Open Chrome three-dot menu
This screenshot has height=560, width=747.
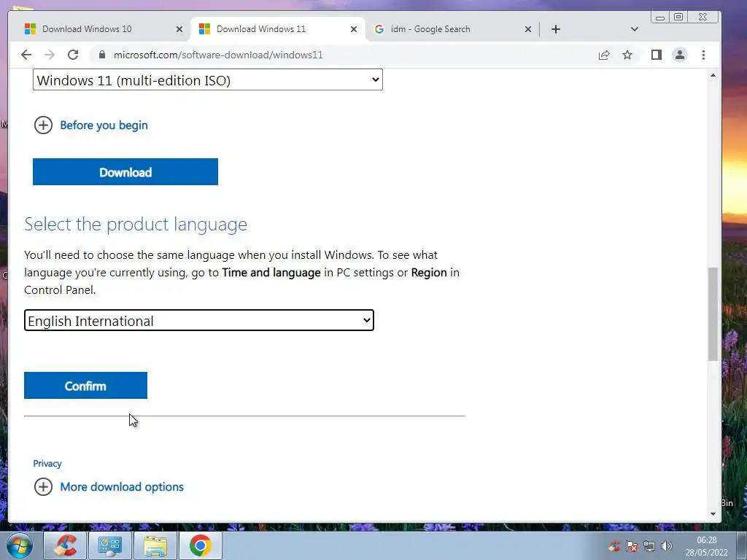(x=704, y=55)
